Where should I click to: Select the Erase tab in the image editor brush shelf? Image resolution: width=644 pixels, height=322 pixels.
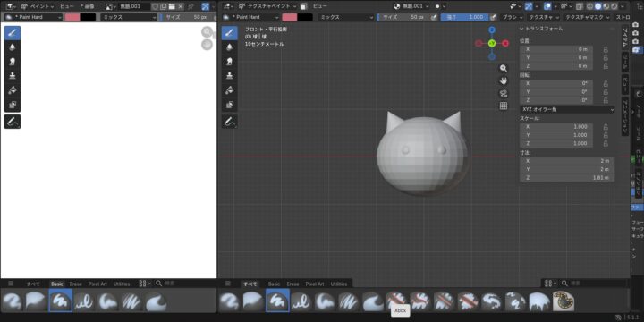(x=75, y=284)
